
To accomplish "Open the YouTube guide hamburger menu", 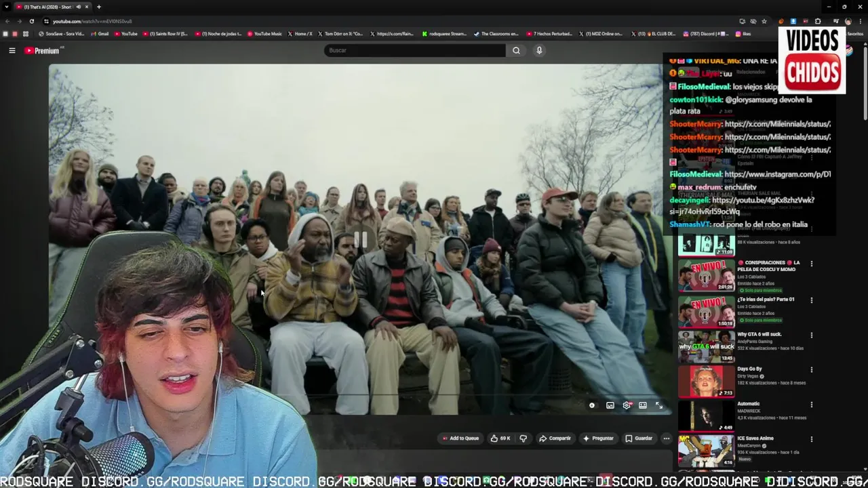I will [12, 50].
